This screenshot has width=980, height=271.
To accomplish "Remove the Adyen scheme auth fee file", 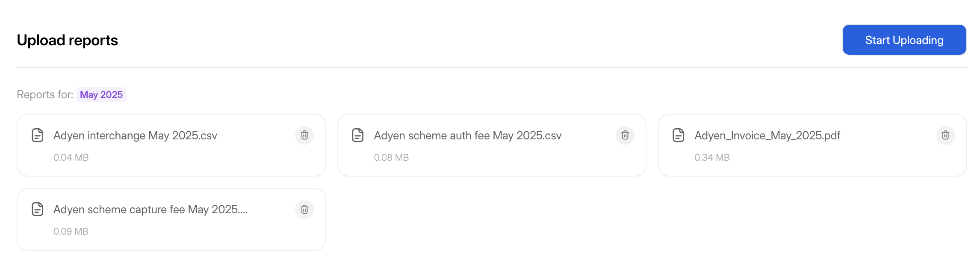I will [x=625, y=135].
